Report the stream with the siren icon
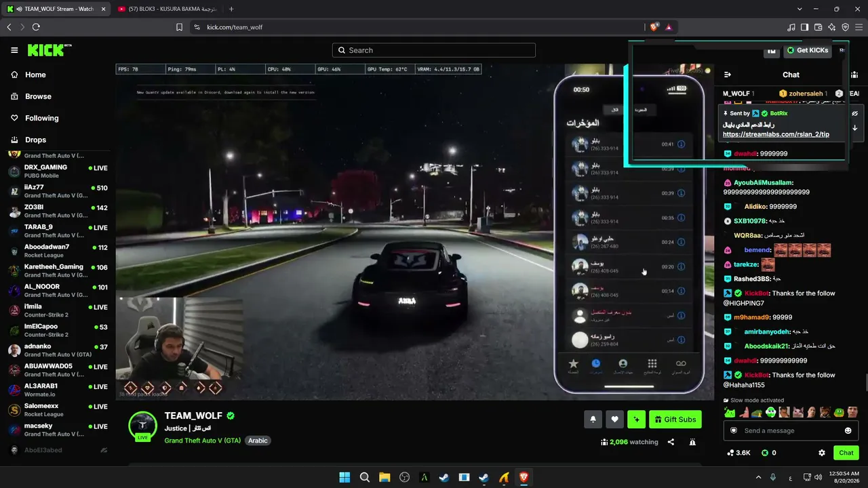 pos(692,442)
